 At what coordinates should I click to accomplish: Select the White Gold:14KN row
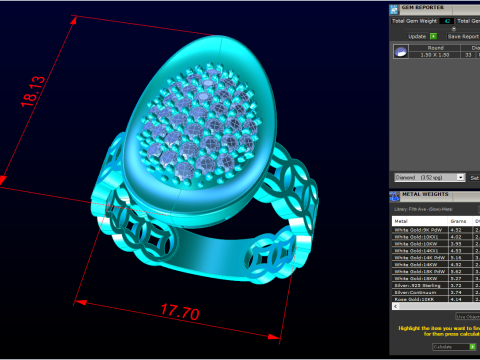[x=436, y=251]
